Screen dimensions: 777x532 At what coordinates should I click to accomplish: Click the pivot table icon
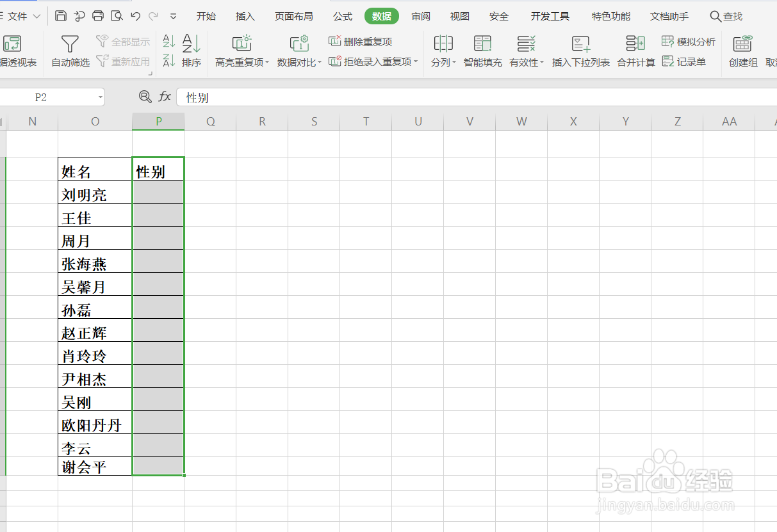12,44
